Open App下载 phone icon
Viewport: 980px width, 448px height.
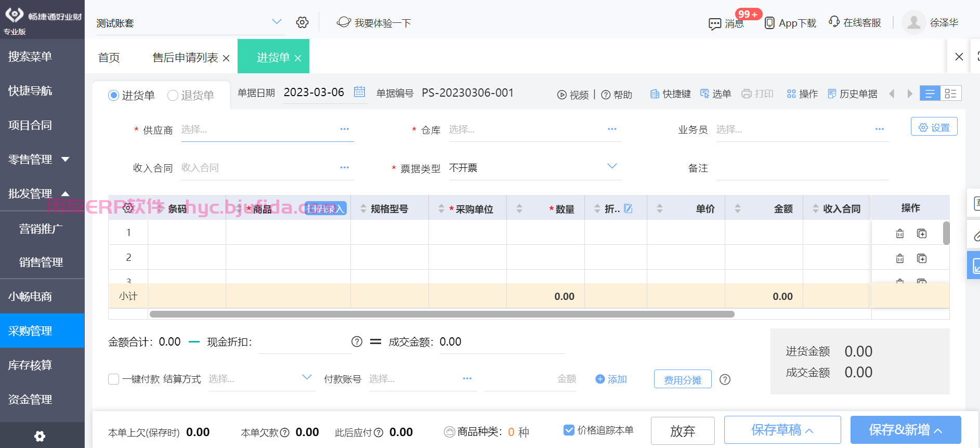(769, 23)
